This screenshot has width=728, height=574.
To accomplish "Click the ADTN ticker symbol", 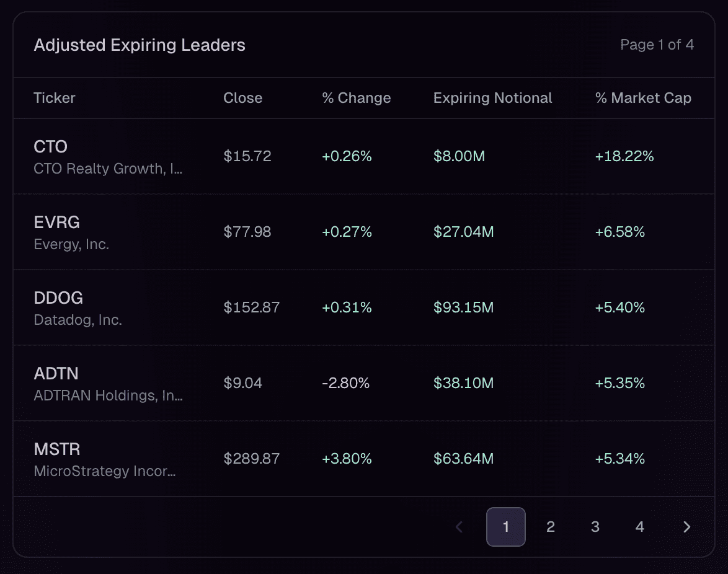I will [x=56, y=374].
